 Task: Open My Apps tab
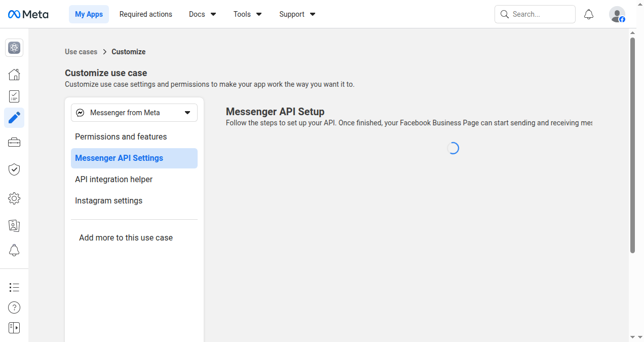click(89, 14)
